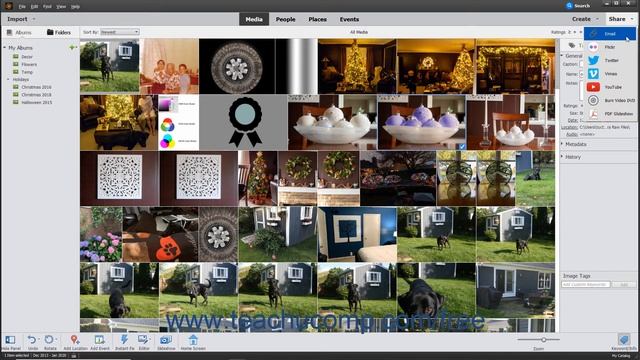Apply Instant Fix using the lightning icon
Viewport: 640px width, 360px height.
click(x=124, y=340)
